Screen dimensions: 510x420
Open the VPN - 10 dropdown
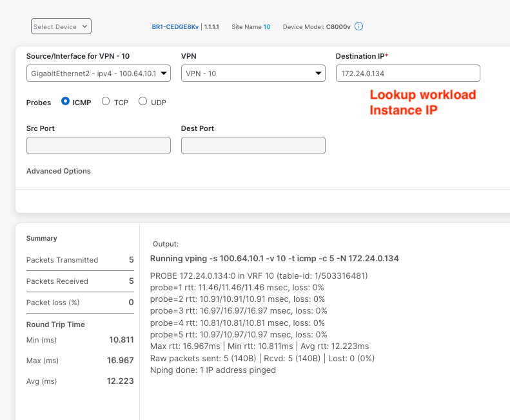[x=253, y=74]
